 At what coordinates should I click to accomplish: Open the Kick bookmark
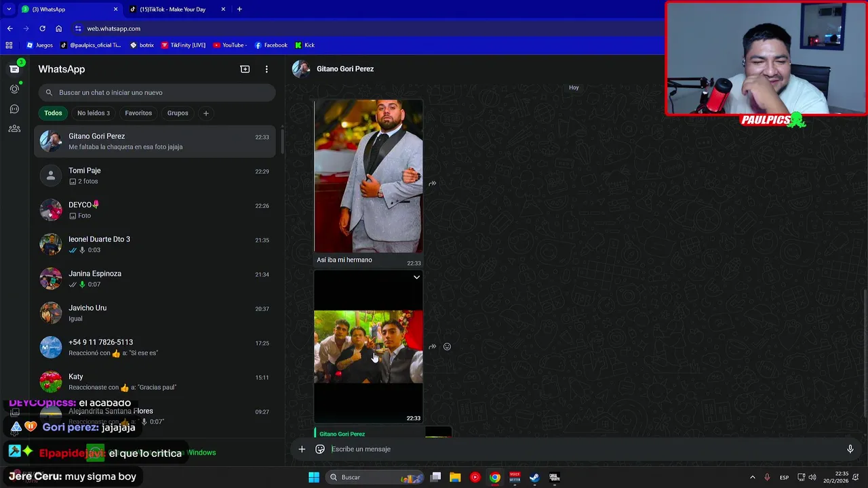304,45
